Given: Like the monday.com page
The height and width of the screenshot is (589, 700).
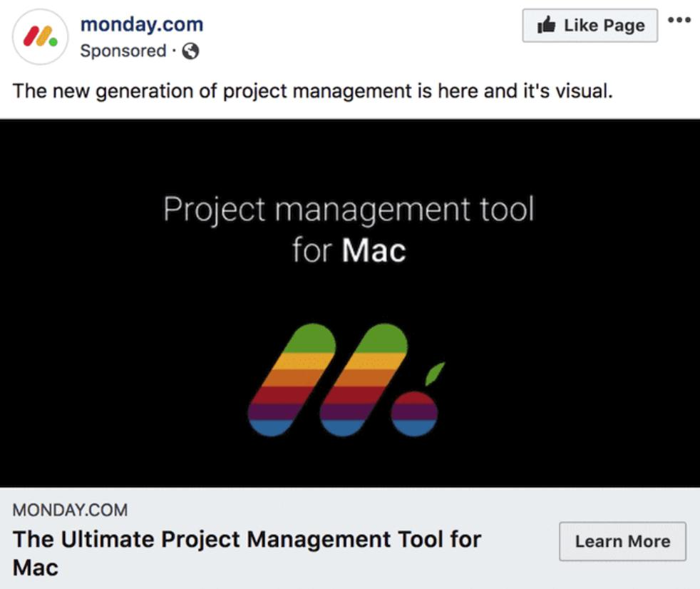Looking at the screenshot, I should [590, 26].
